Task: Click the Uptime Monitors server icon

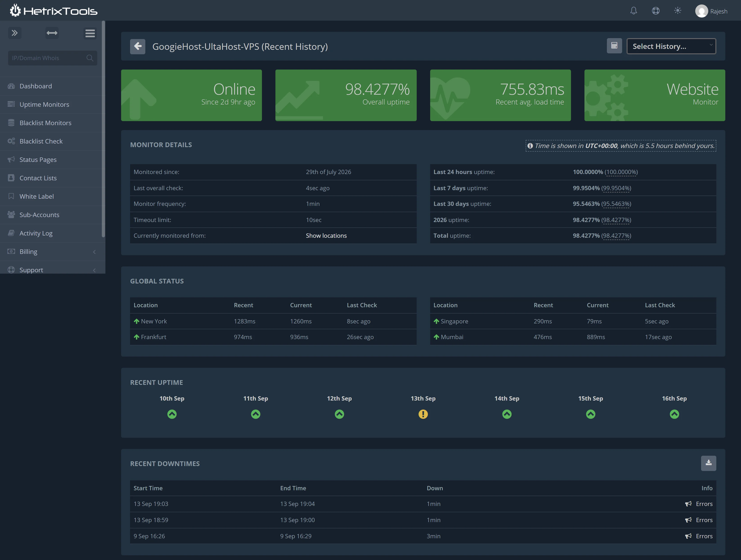Action: click(11, 104)
